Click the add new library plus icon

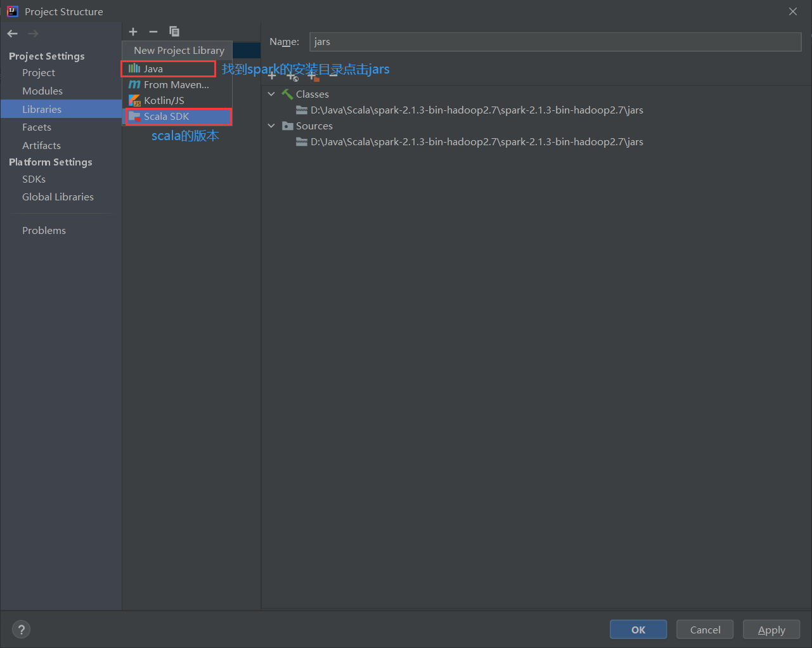click(133, 32)
